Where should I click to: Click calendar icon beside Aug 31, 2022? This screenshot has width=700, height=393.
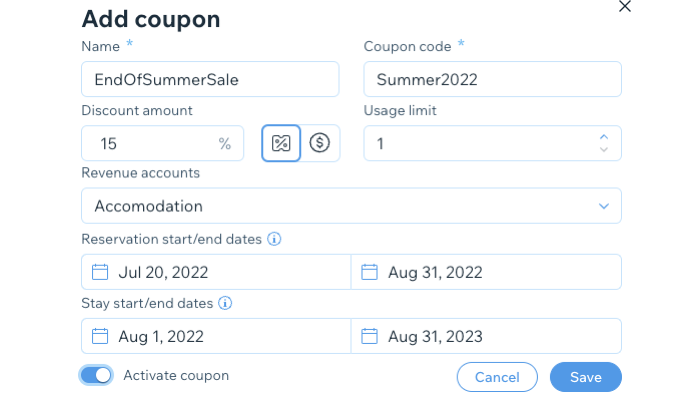pyautogui.click(x=369, y=272)
